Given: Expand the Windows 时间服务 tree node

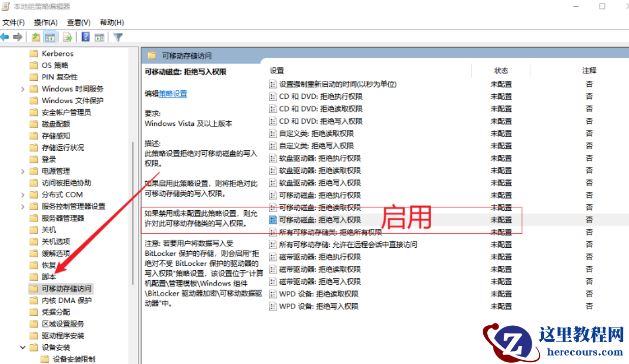Looking at the screenshot, I should [x=23, y=89].
